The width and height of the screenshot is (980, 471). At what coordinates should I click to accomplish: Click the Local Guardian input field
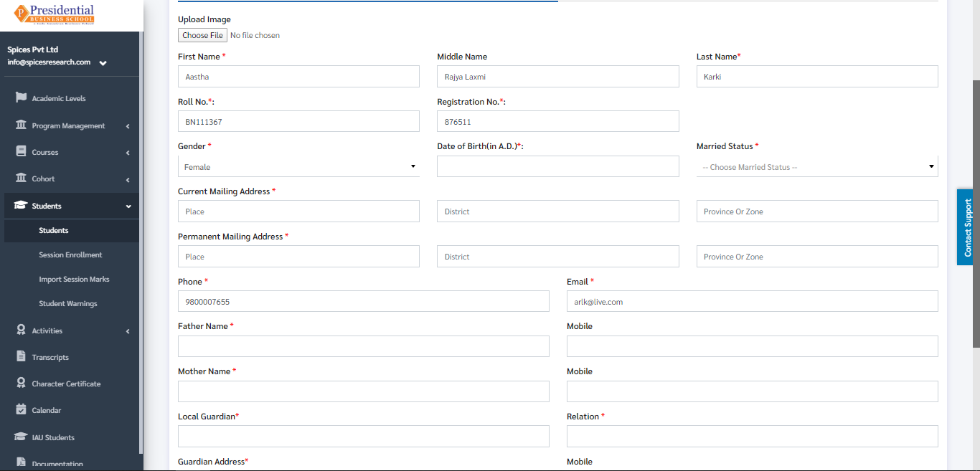coord(364,436)
